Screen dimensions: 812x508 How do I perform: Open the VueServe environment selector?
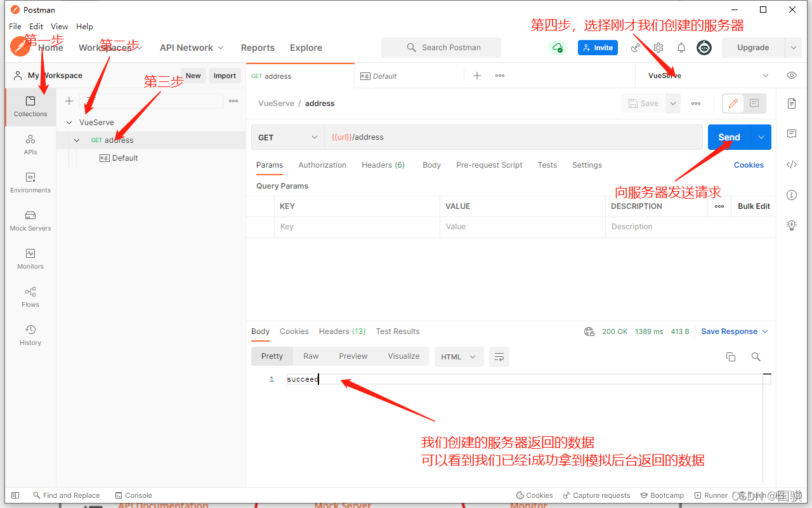click(708, 76)
